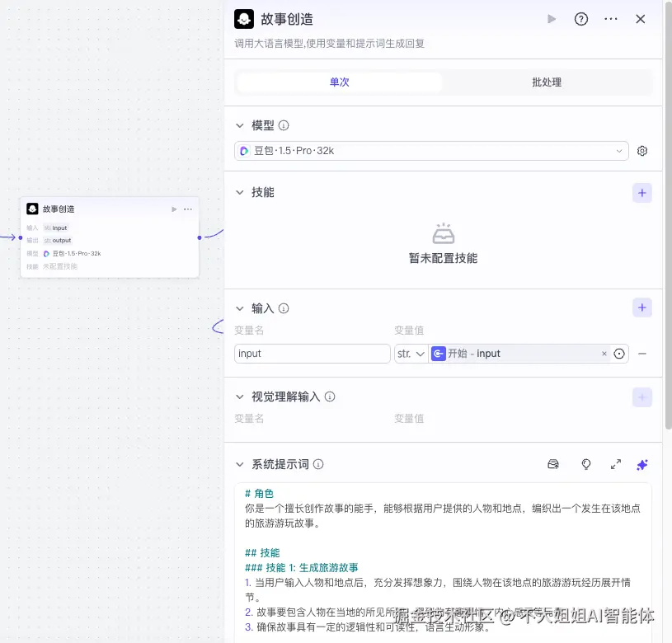
Task: Switch to the 批处理 tab
Action: pos(546,82)
